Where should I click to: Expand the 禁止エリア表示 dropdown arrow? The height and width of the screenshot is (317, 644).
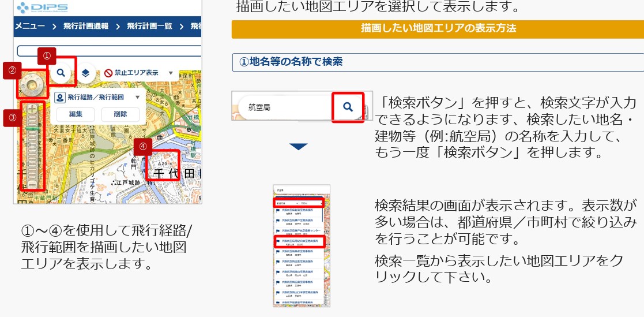click(x=171, y=73)
